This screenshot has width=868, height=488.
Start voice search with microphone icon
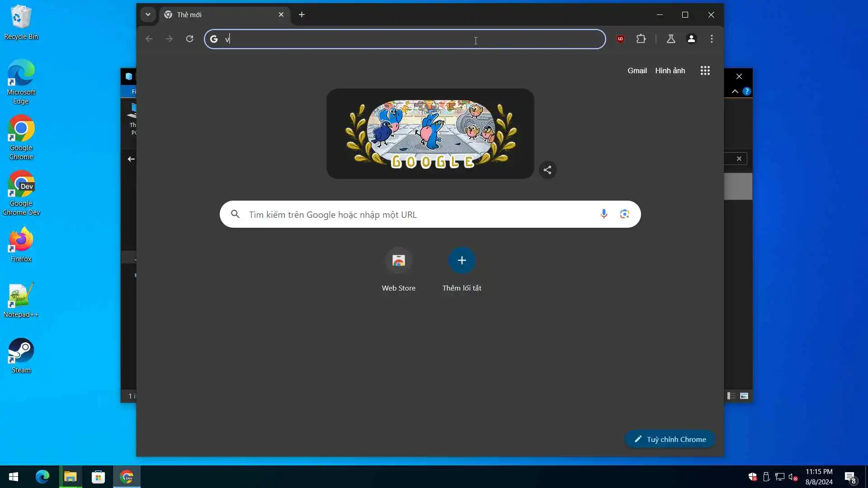(x=604, y=214)
